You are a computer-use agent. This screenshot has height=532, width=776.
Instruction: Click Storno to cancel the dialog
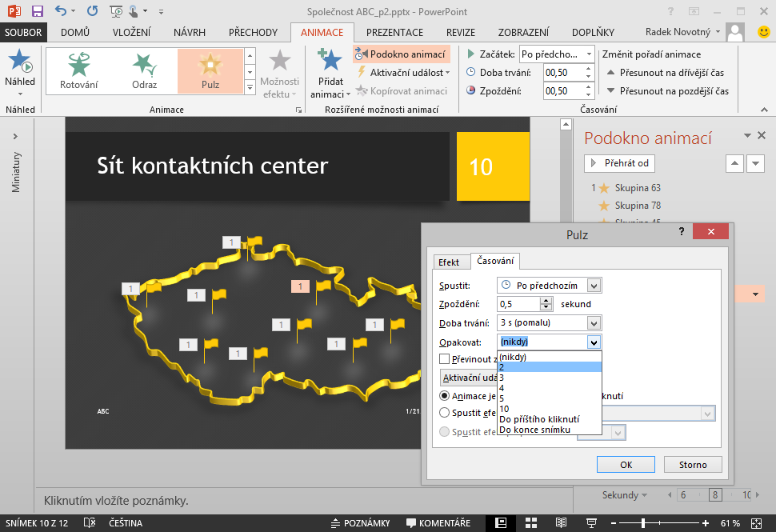pyautogui.click(x=693, y=465)
